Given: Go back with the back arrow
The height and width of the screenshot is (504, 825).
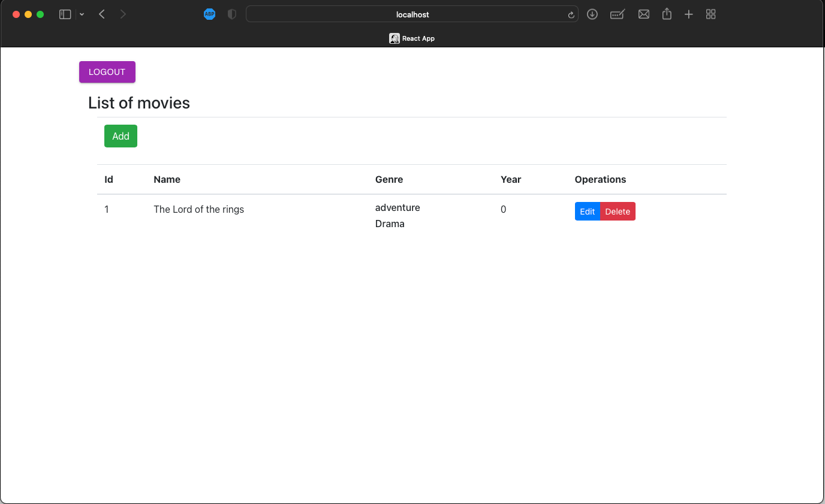Looking at the screenshot, I should (102, 14).
